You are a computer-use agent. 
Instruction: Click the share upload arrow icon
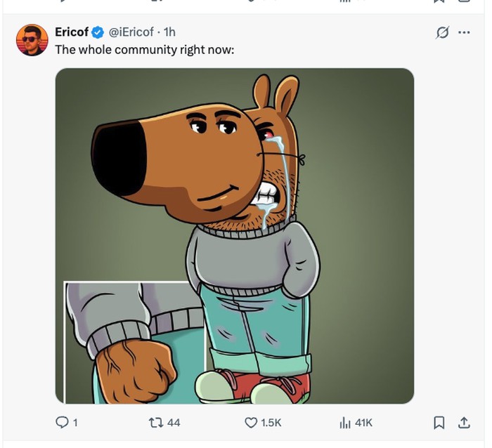click(x=464, y=422)
